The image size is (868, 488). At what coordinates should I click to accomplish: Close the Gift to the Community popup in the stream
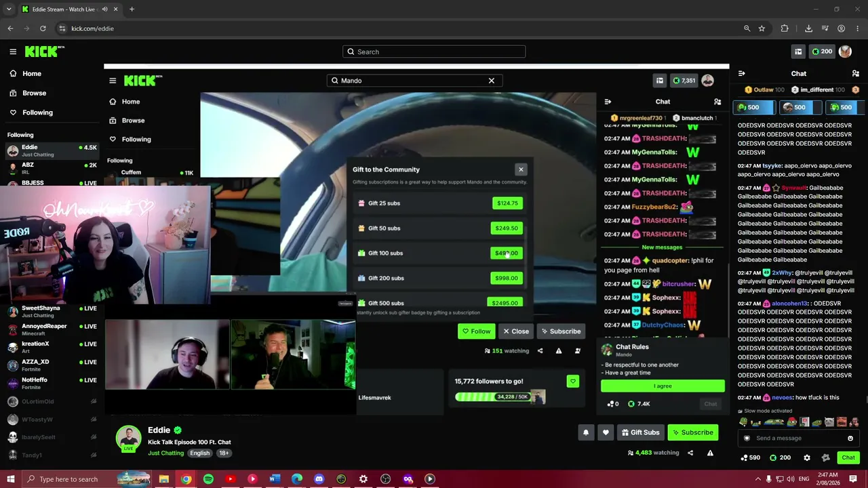point(521,169)
